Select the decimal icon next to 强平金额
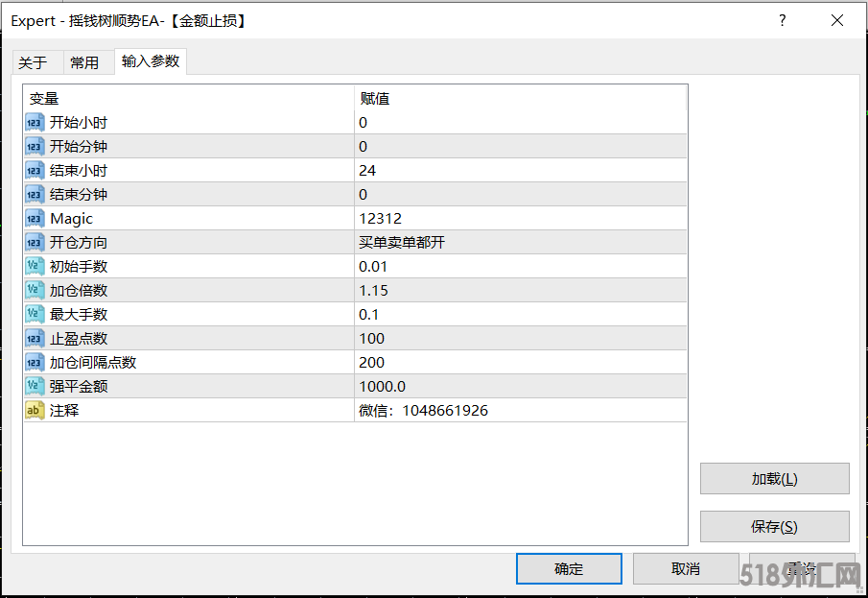This screenshot has height=598, width=868. pyautogui.click(x=34, y=386)
